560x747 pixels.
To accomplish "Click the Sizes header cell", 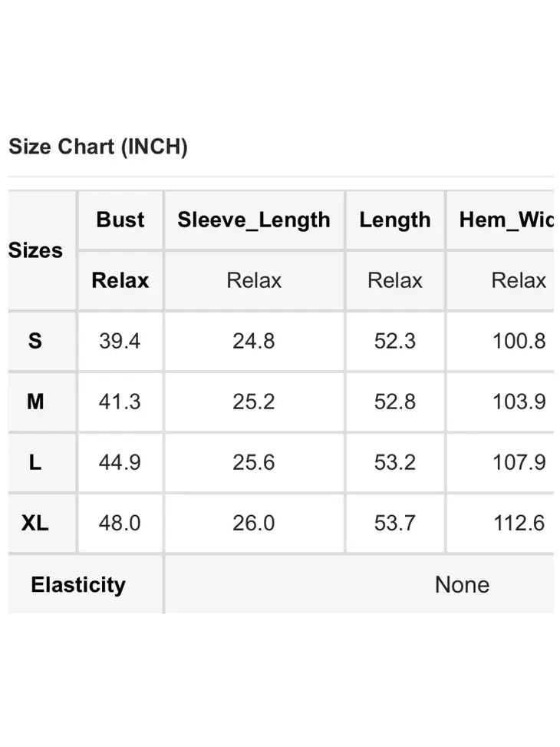I will 35,250.
